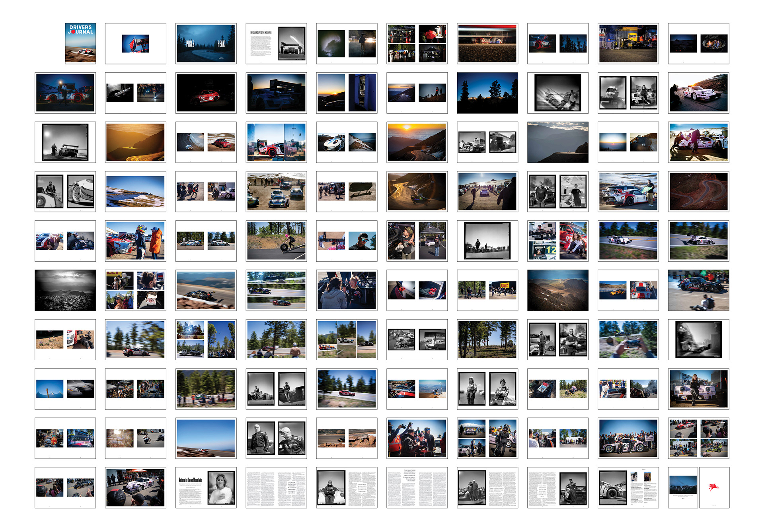The width and height of the screenshot is (764, 532).
Task: Click the red Pegasus logo page
Action: click(x=714, y=487)
